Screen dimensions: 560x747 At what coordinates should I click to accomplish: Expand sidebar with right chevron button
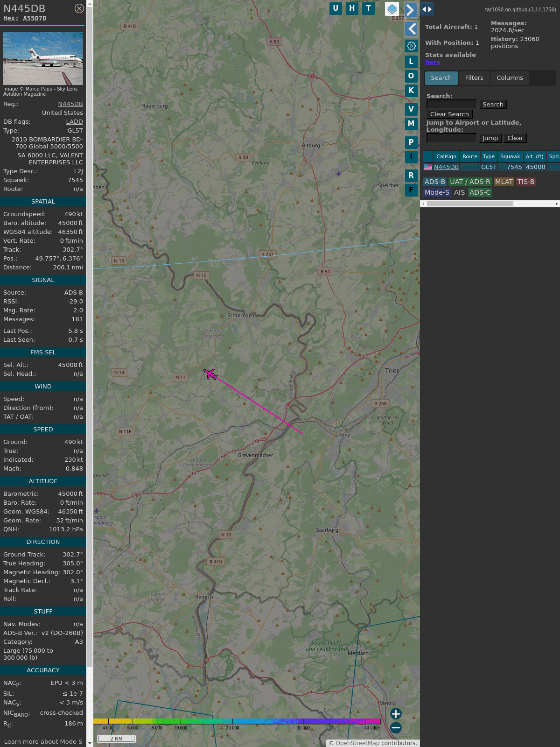[411, 10]
